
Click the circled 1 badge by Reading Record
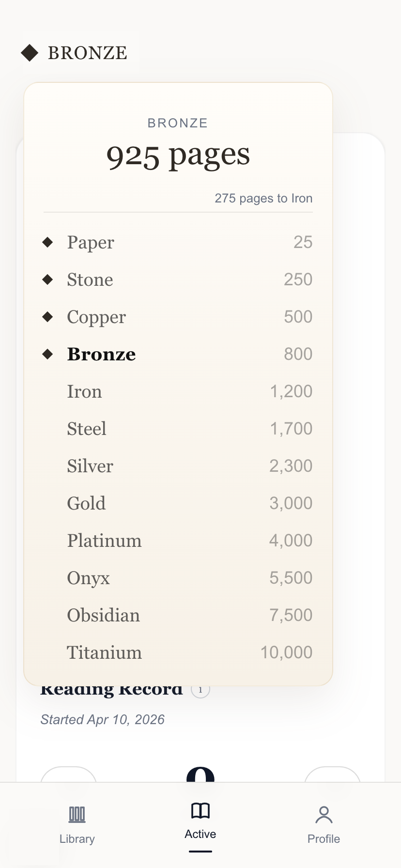tap(200, 690)
